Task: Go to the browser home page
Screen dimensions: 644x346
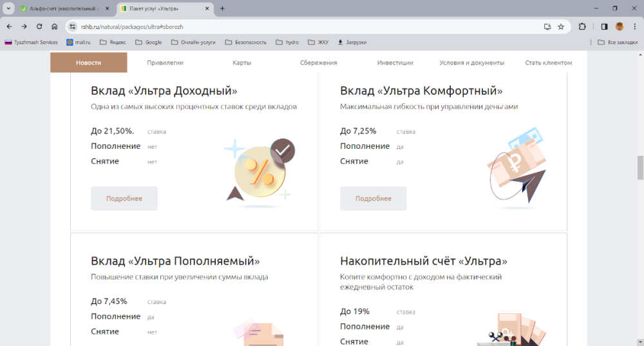Action: pos(55,26)
